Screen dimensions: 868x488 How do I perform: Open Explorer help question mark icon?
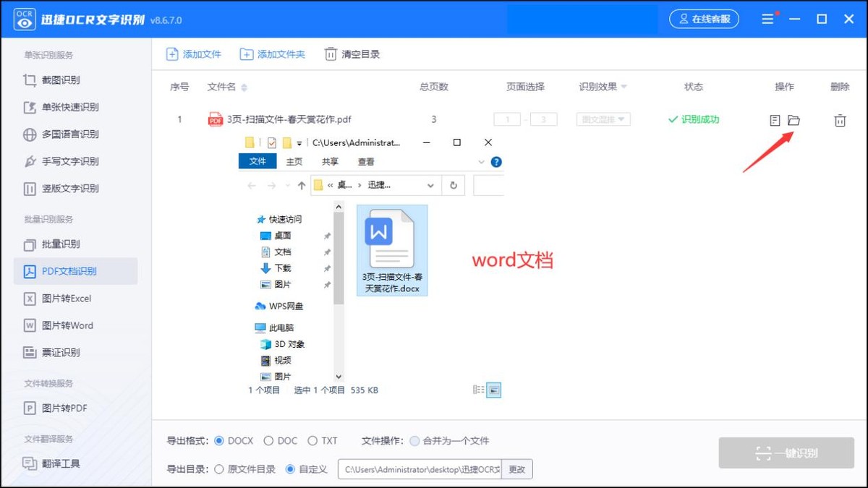click(496, 162)
